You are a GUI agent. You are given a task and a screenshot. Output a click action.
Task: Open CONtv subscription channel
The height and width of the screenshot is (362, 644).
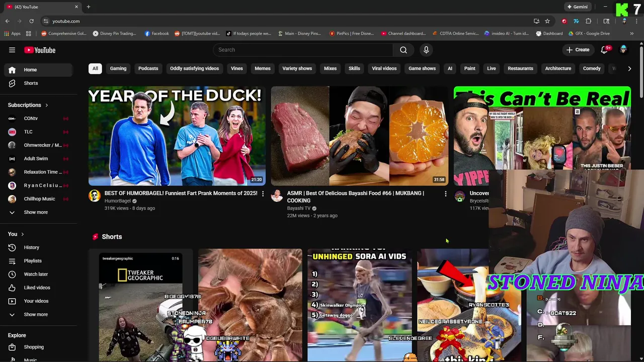(38, 119)
